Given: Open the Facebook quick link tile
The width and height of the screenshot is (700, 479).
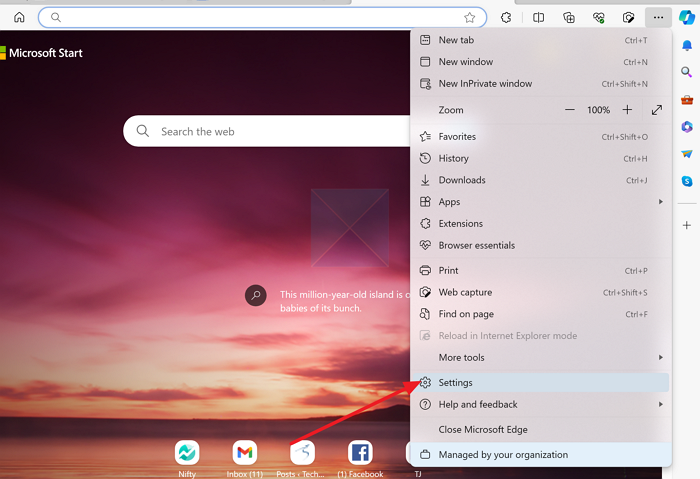Looking at the screenshot, I should pos(360,458).
